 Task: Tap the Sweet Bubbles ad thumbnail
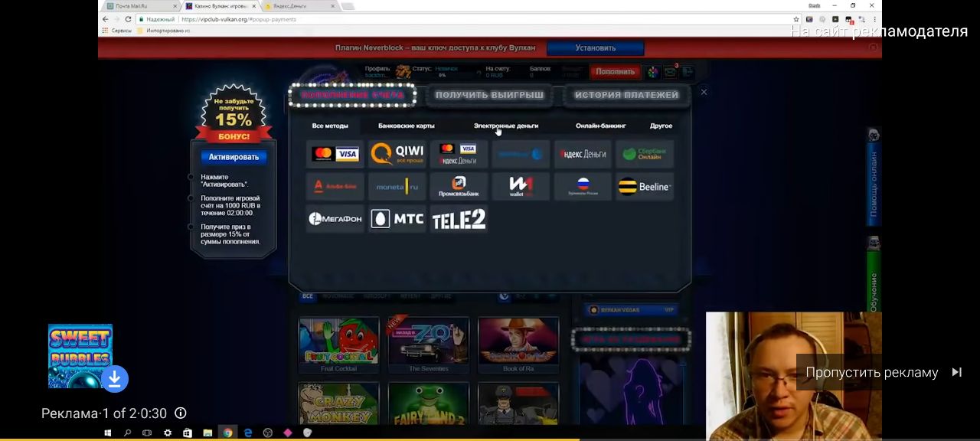click(x=80, y=355)
